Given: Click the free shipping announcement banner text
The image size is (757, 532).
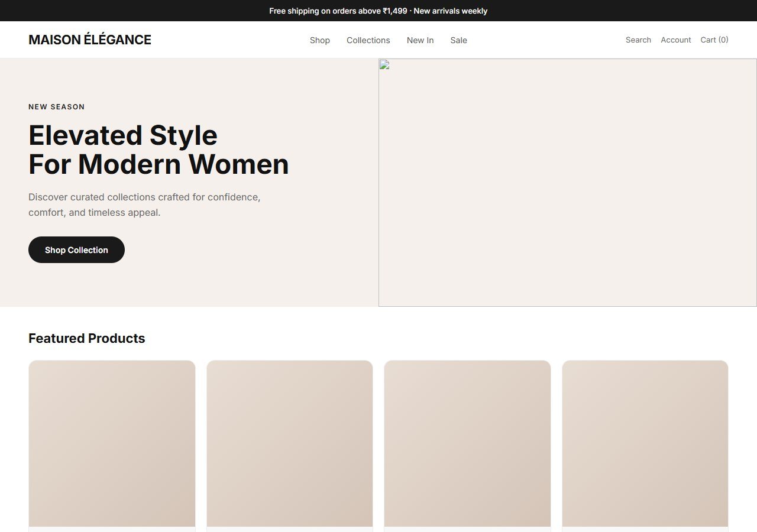Looking at the screenshot, I should (x=378, y=11).
